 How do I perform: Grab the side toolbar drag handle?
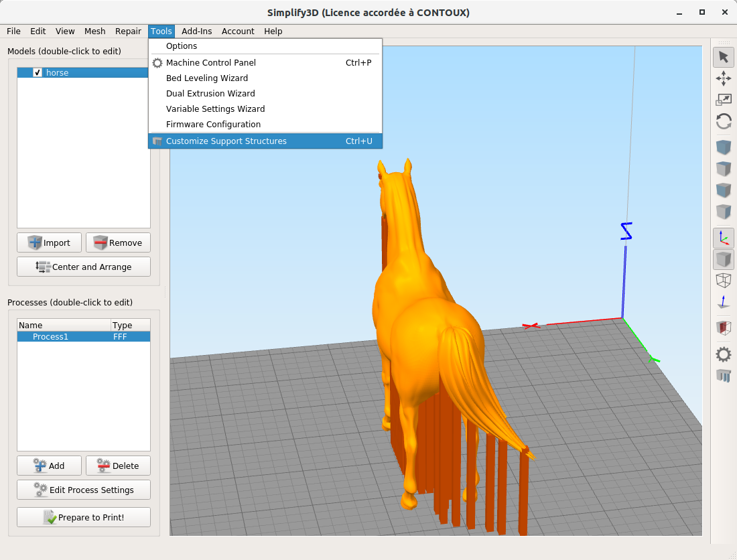tap(724, 43)
